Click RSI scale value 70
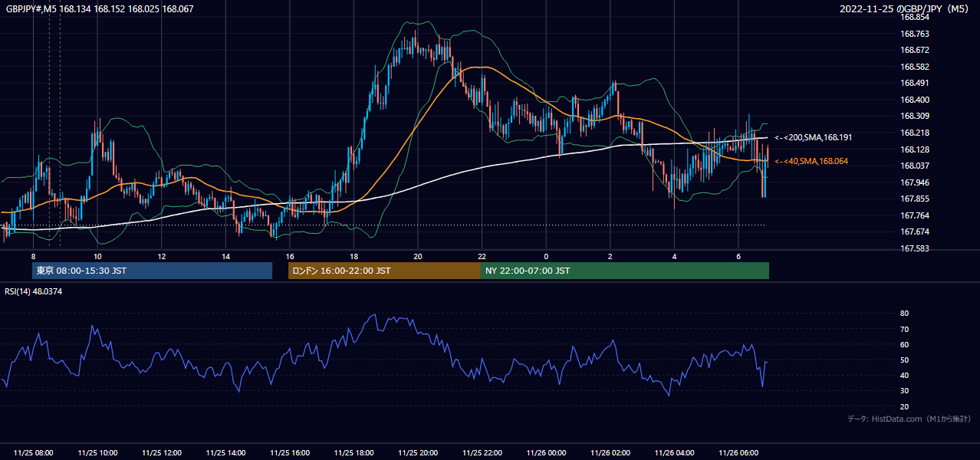 (904, 329)
